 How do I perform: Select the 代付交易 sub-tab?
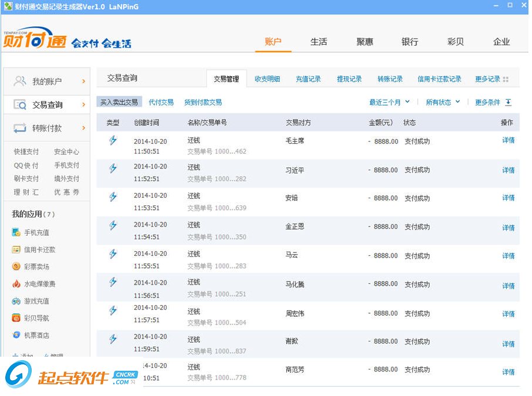164,101
